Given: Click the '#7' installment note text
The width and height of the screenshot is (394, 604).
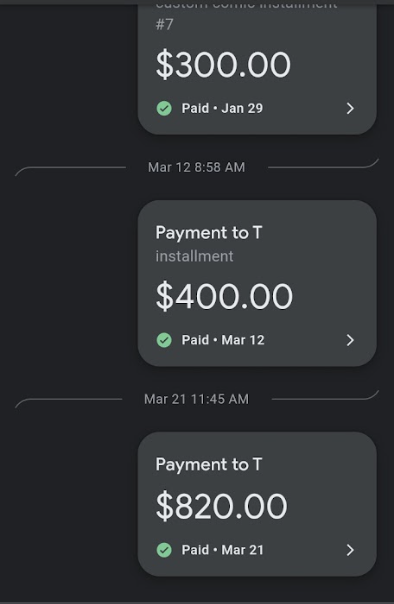Looking at the screenshot, I should click(x=164, y=24).
